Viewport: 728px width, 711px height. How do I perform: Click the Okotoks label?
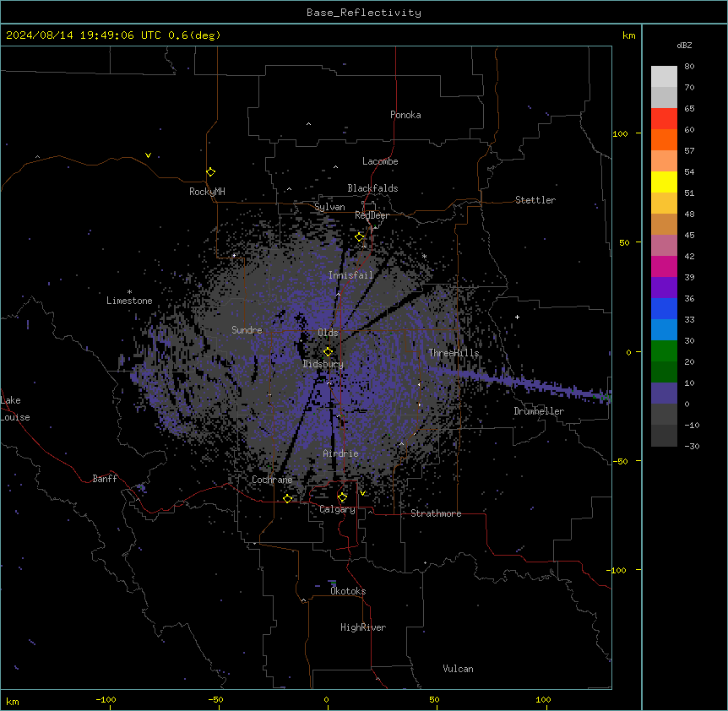pos(348,591)
